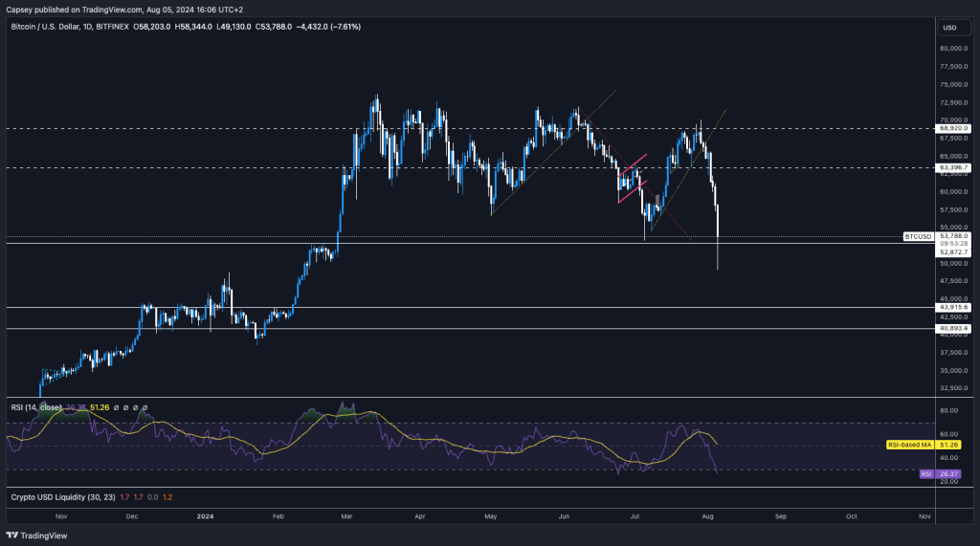The width and height of the screenshot is (980, 546).
Task: Click the BTCUSD price label tag
Action: (919, 235)
